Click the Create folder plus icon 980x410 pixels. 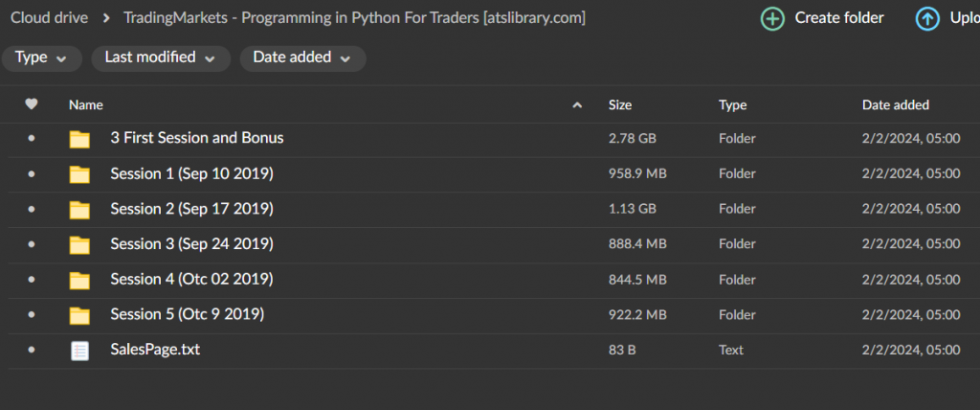coord(772,19)
